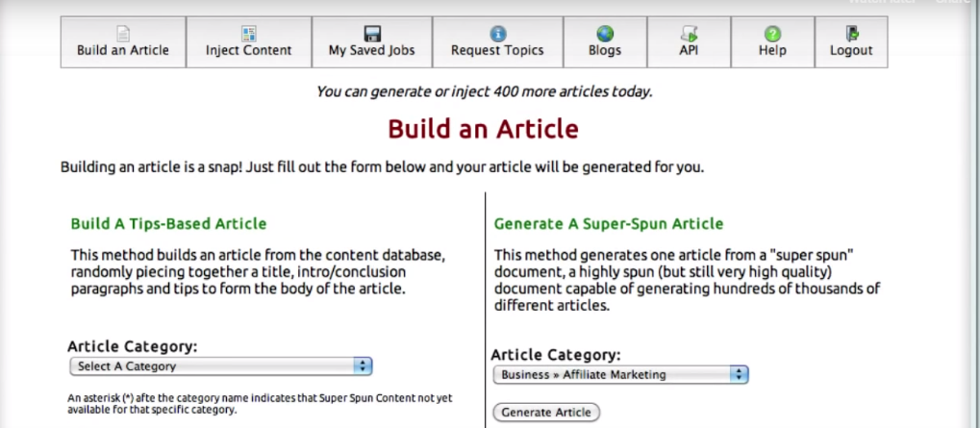Click the Generate A Super-Spun Article heading

pos(609,224)
